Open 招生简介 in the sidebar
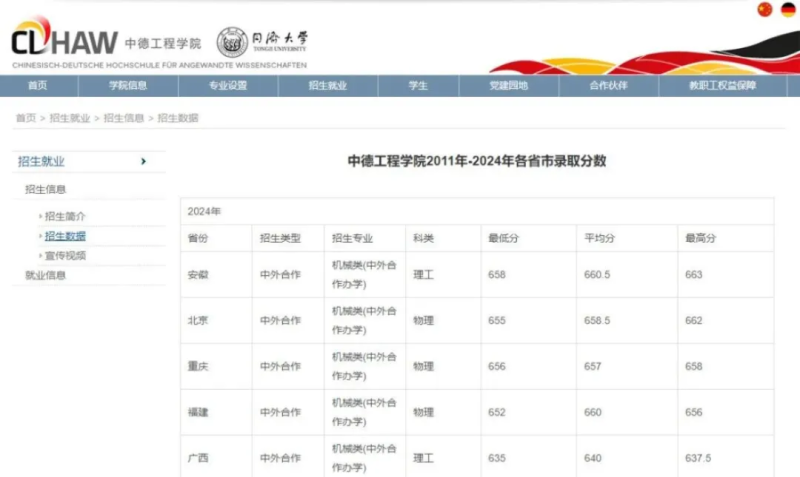 pyautogui.click(x=65, y=216)
